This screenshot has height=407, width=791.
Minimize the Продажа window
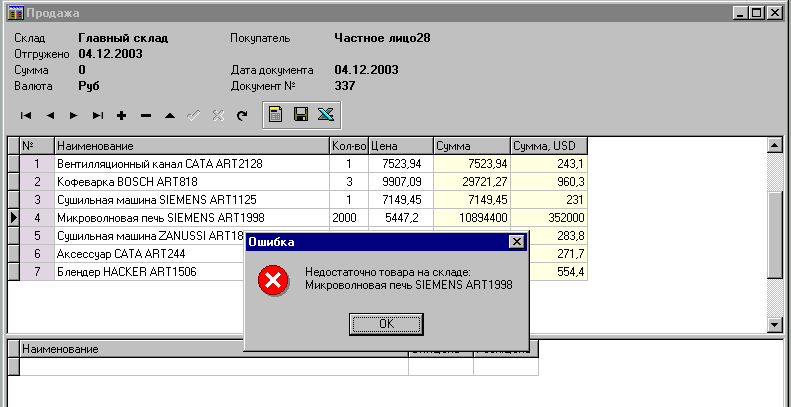point(741,14)
